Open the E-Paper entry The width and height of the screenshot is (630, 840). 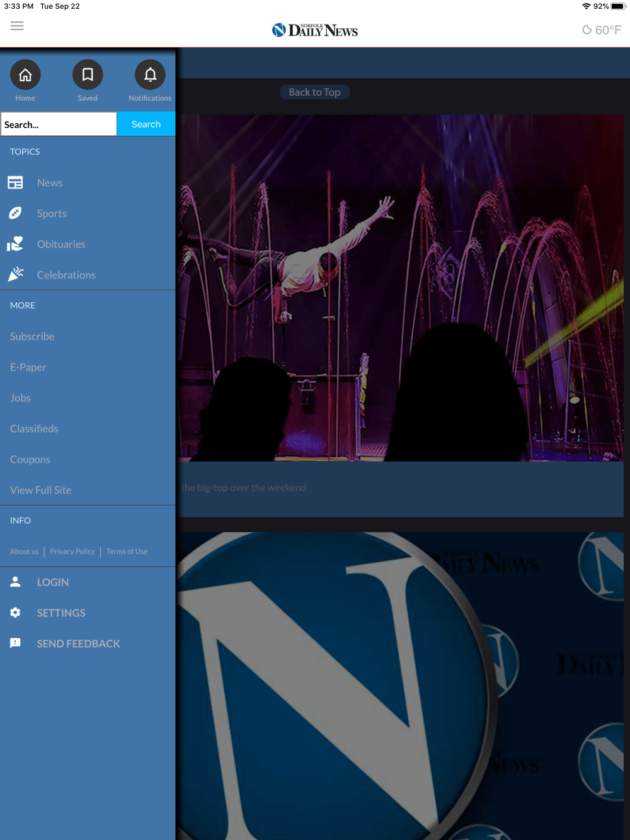28,367
